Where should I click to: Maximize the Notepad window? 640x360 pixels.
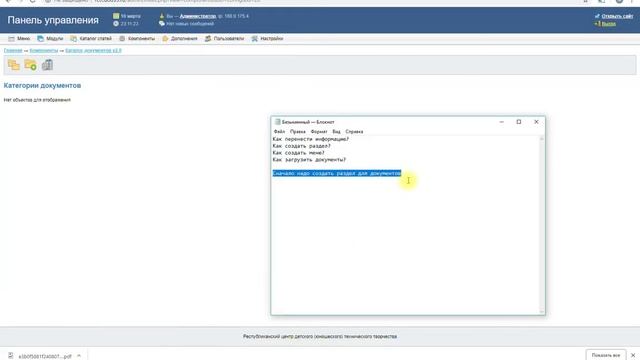tap(519, 122)
